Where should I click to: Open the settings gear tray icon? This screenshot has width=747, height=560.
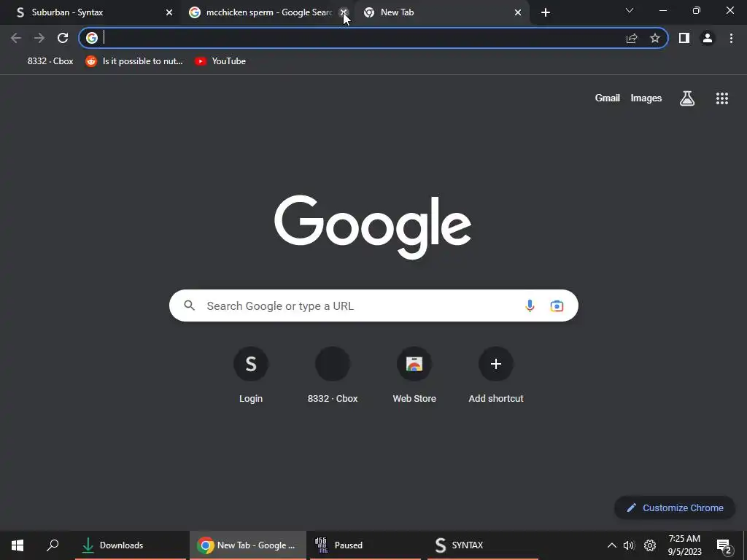click(x=650, y=545)
